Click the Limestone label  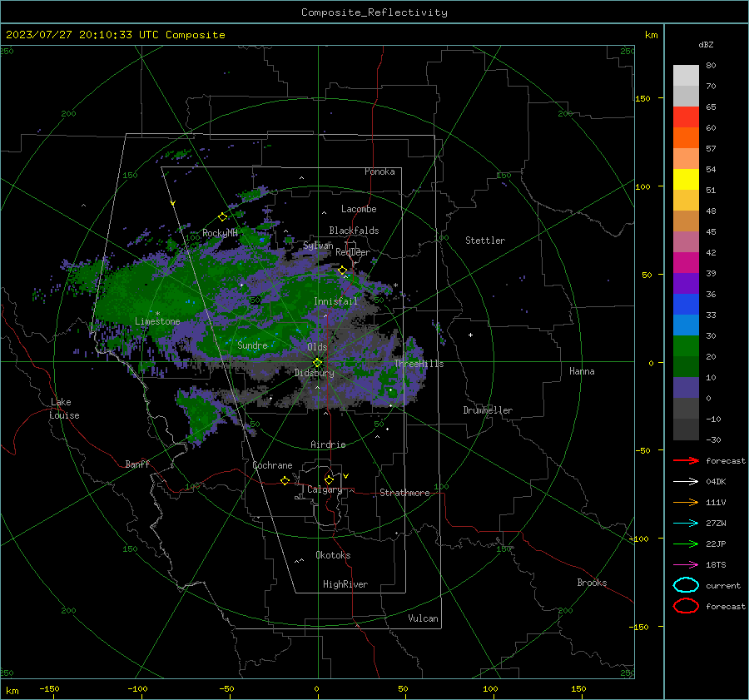[157, 321]
